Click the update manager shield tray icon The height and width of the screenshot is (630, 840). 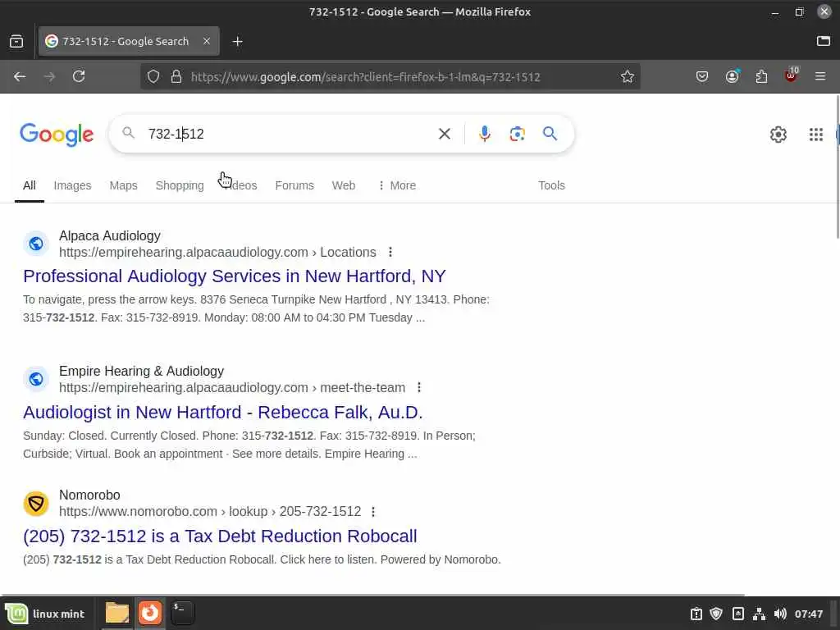(716, 614)
